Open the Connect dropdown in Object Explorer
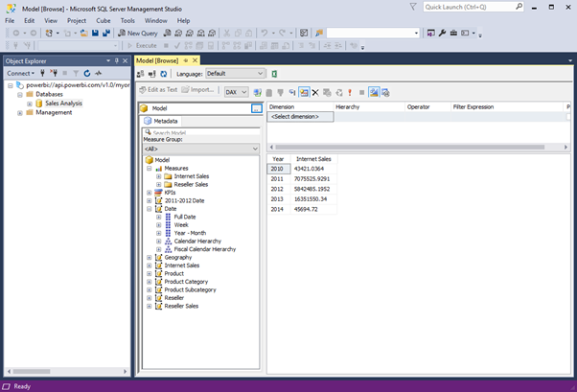 click(x=21, y=73)
